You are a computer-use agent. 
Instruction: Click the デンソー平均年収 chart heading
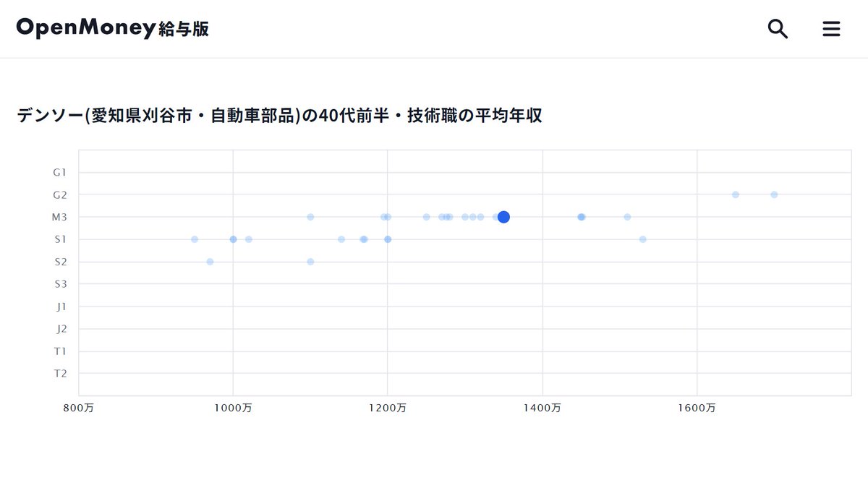click(x=279, y=115)
